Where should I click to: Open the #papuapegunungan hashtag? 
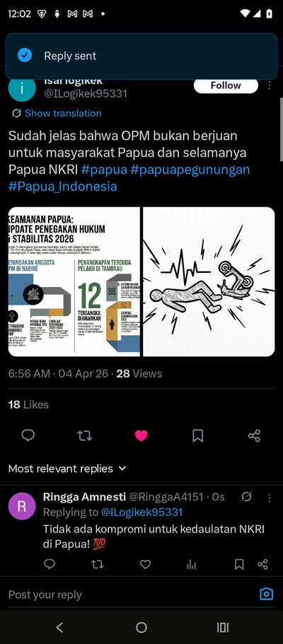(x=190, y=170)
